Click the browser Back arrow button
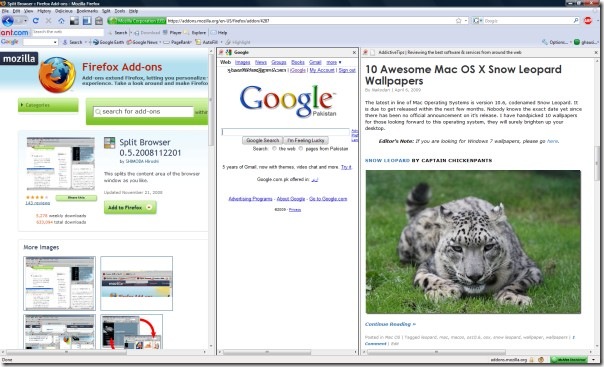This screenshot has width=604, height=367. (8, 21)
